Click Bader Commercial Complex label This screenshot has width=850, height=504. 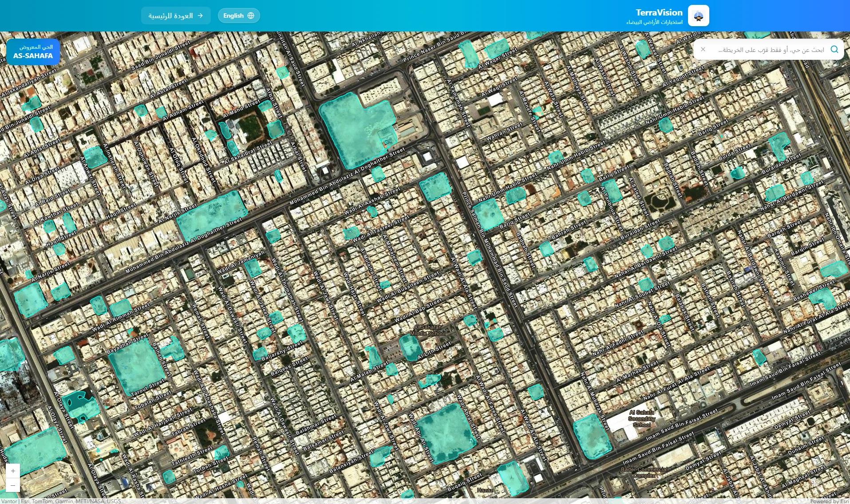[644, 472]
